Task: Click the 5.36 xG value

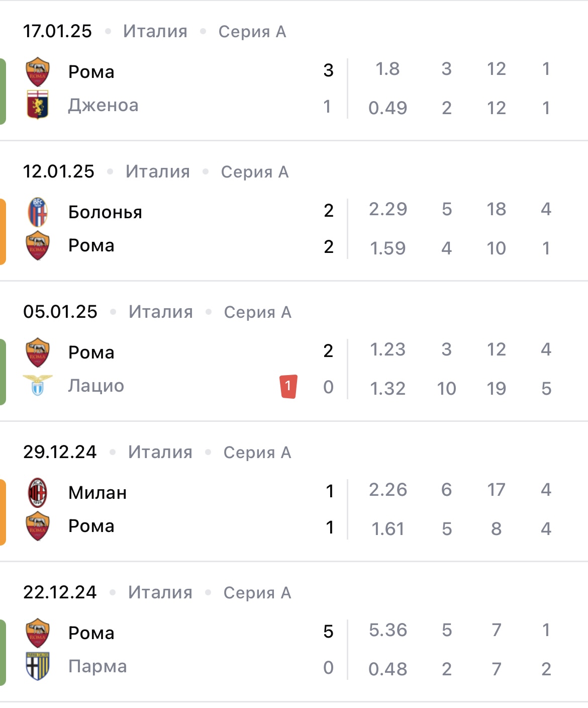Action: click(388, 630)
